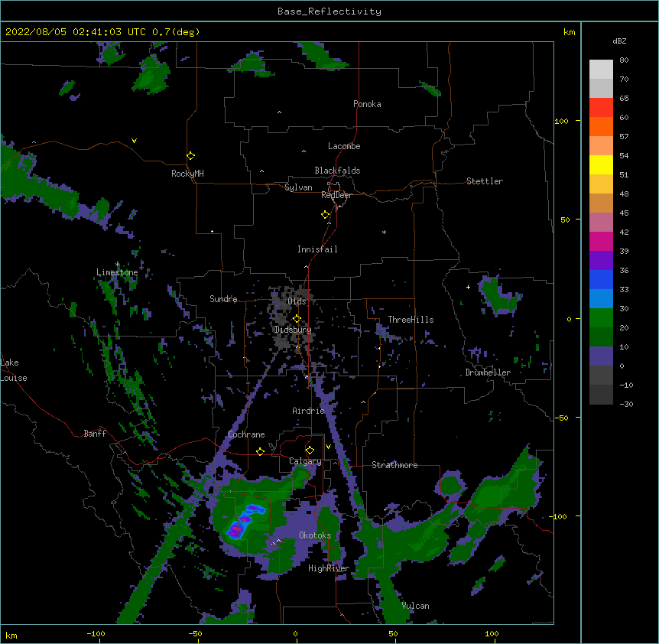Click the dBZ legend heading

(x=619, y=41)
